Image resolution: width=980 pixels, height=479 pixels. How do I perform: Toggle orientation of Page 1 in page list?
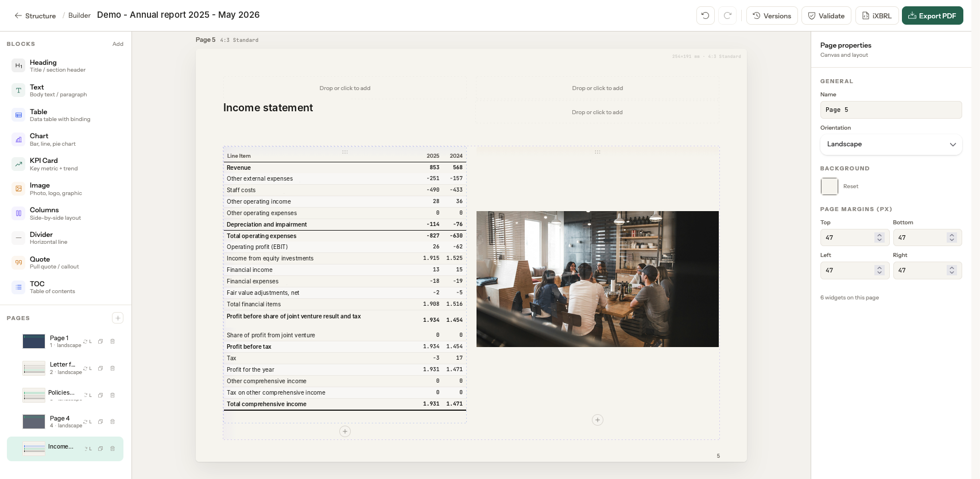tap(88, 341)
